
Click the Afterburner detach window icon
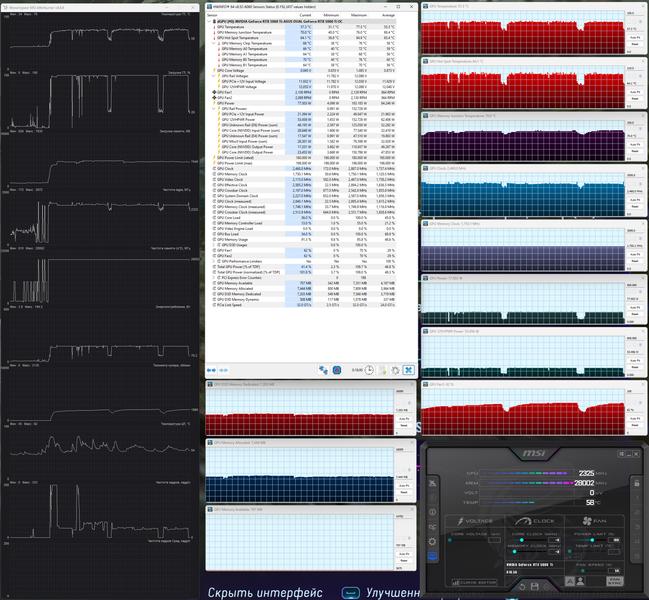[x=622, y=454]
